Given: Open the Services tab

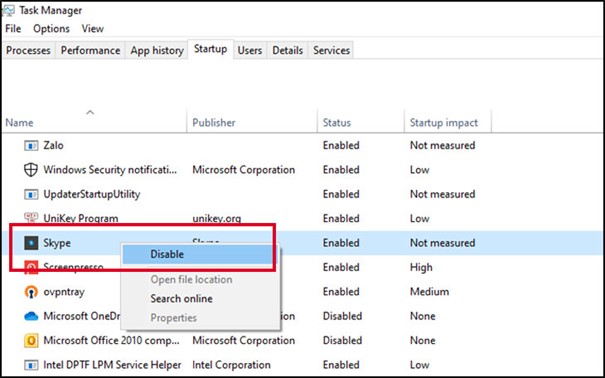Looking at the screenshot, I should pos(331,51).
